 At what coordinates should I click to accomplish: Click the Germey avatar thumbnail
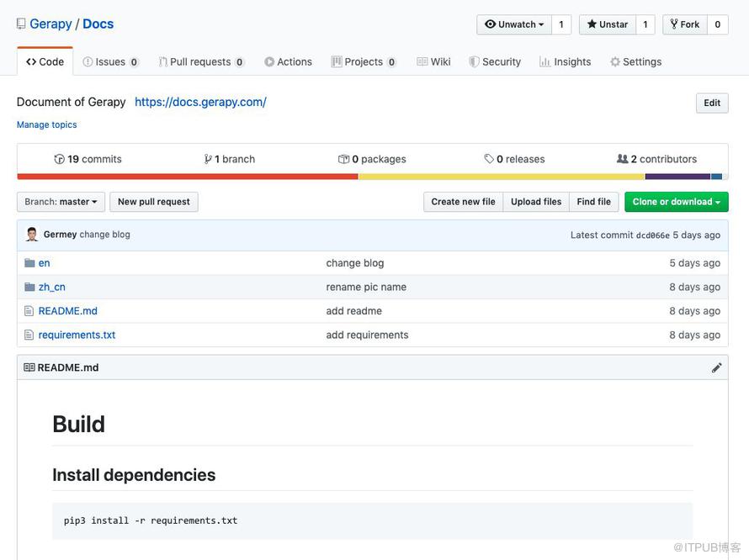32,235
